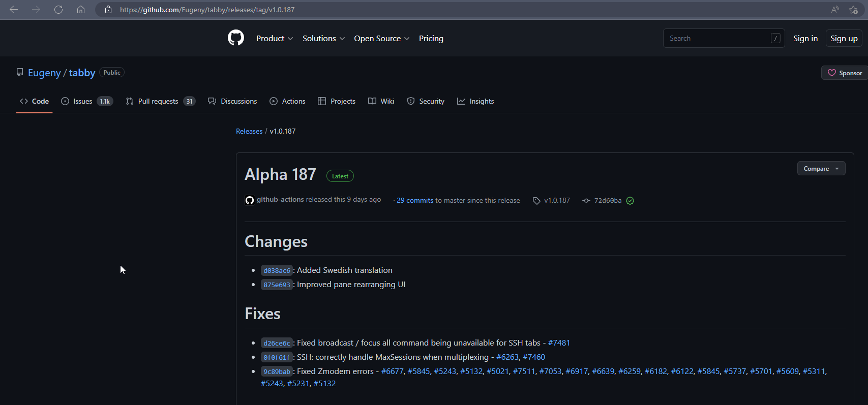Open the Pricing page

pyautogui.click(x=431, y=38)
